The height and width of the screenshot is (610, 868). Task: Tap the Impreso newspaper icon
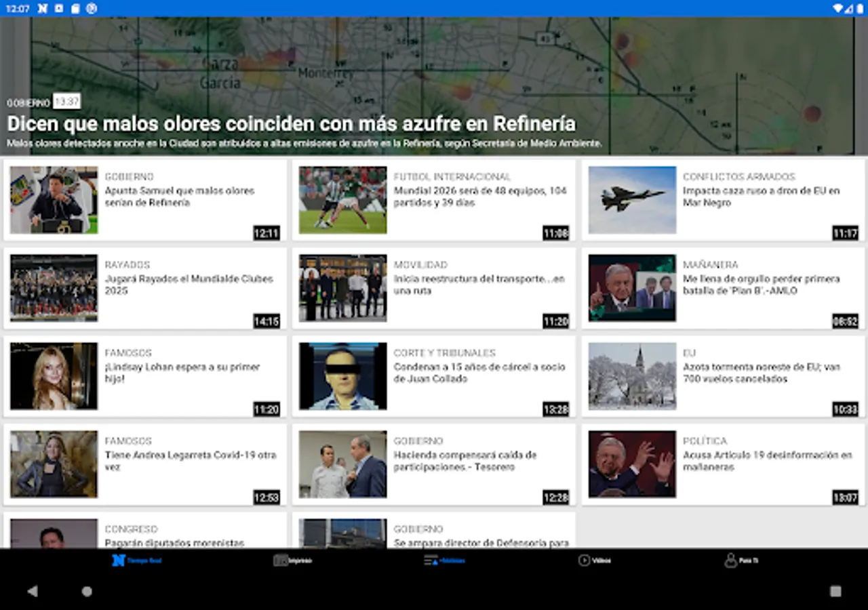(x=281, y=561)
